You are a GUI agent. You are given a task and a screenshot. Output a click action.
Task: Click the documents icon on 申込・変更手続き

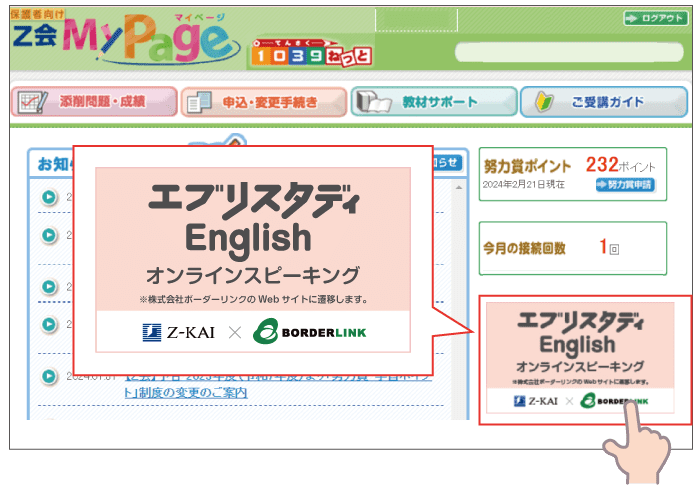pyautogui.click(x=199, y=102)
